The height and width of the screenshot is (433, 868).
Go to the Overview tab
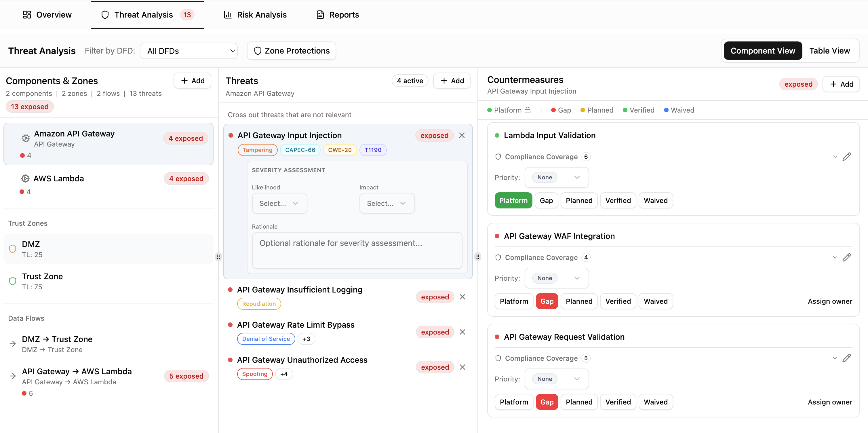point(47,14)
